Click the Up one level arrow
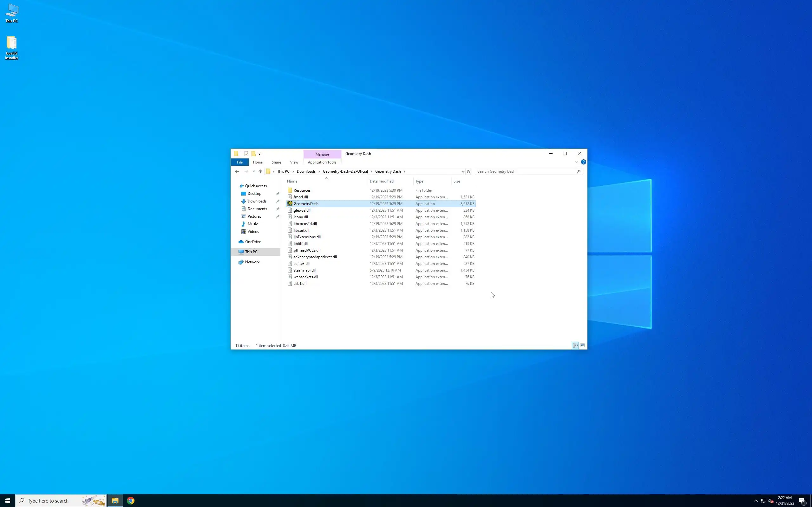The height and width of the screenshot is (507, 812). click(x=260, y=171)
